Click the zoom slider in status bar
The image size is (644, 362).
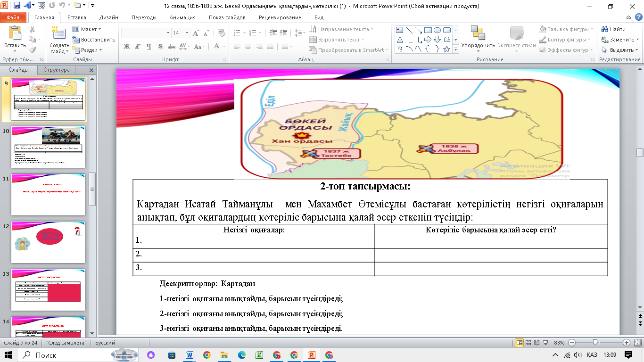click(x=595, y=343)
